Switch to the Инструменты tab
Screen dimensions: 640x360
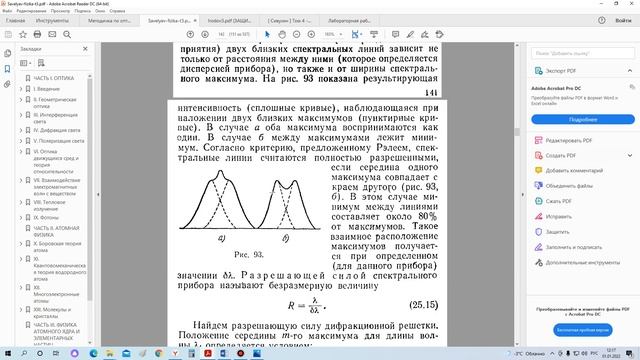52,20
